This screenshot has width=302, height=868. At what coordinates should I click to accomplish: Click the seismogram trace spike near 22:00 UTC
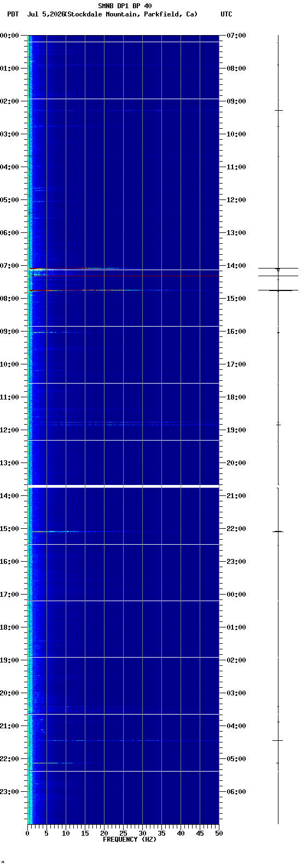click(278, 532)
